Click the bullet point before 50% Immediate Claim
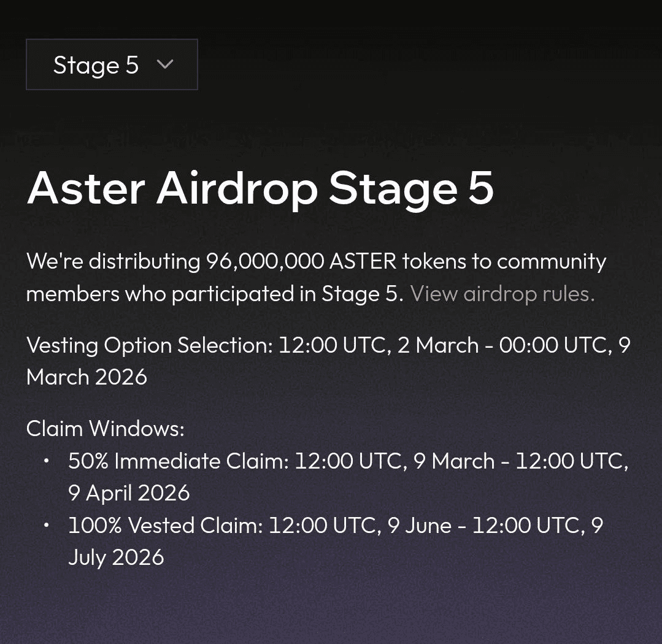The width and height of the screenshot is (662, 644). point(47,461)
